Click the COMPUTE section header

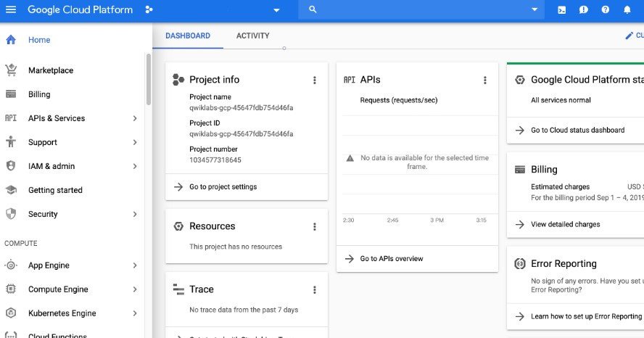[x=21, y=244]
